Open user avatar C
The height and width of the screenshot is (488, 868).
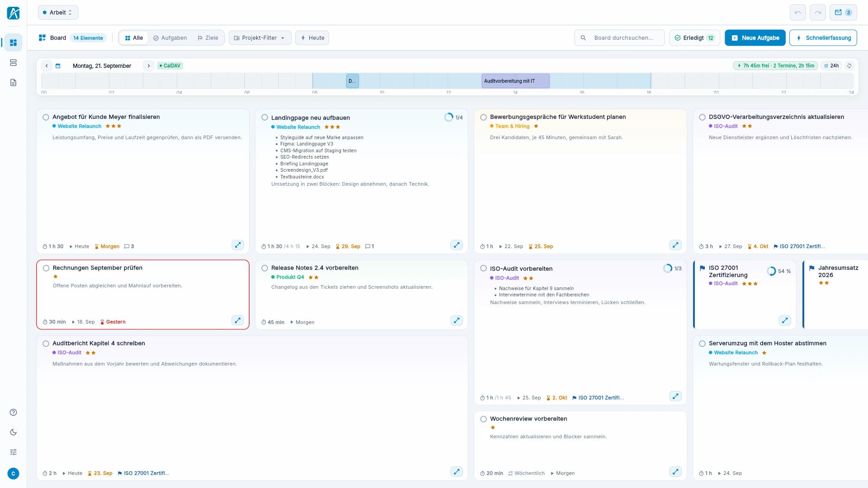[x=13, y=474]
